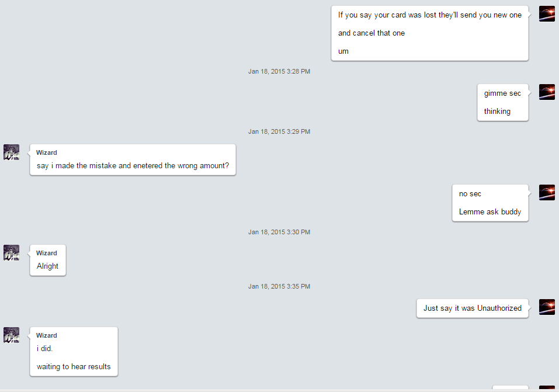This screenshot has width=559, height=392.
Task: Click the Wizard name above 'Alright'
Action: coord(47,253)
